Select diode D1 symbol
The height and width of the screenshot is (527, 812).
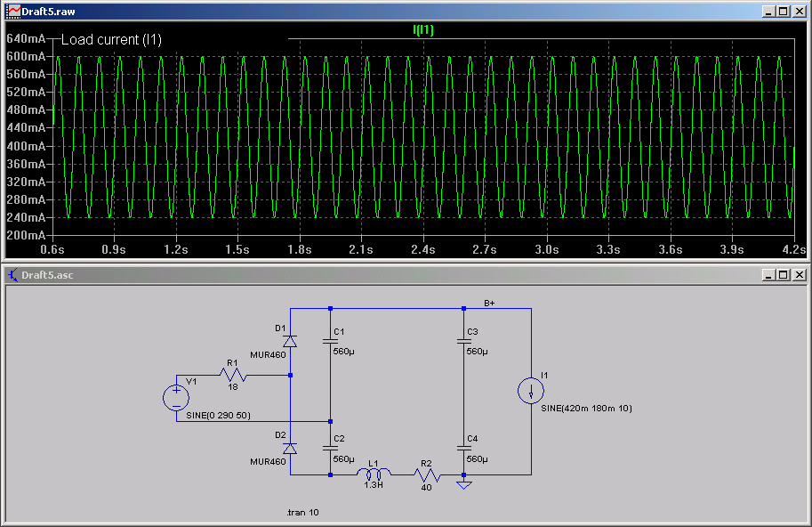[290, 341]
